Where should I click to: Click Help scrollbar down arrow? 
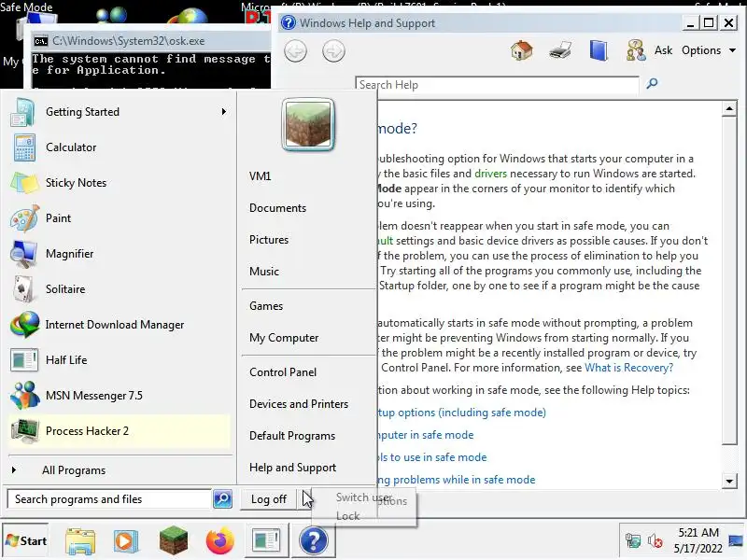coord(729,481)
